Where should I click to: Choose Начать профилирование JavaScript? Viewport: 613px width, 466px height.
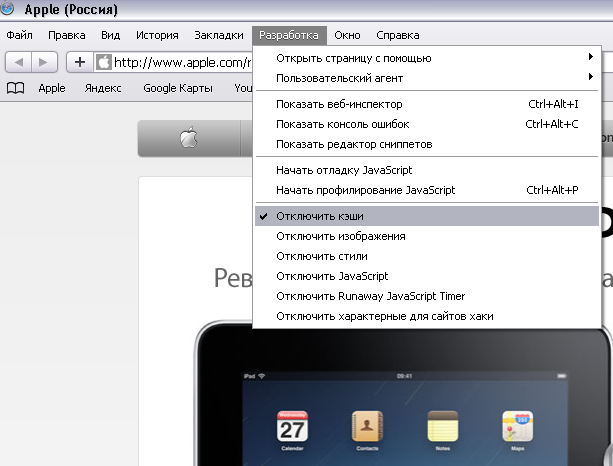coord(427,190)
